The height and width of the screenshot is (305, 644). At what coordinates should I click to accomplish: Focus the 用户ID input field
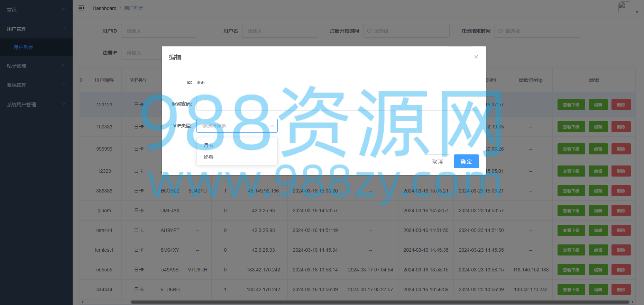click(159, 31)
